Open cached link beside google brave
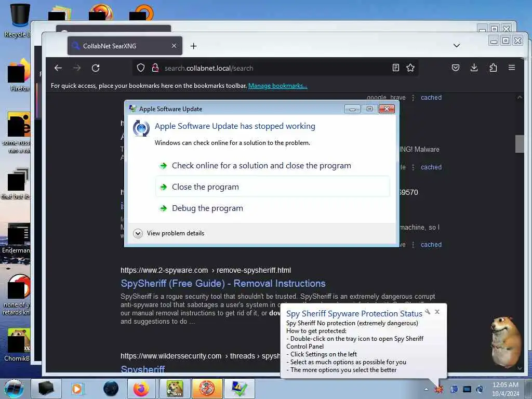Viewport: 532px width, 399px height. (x=431, y=98)
